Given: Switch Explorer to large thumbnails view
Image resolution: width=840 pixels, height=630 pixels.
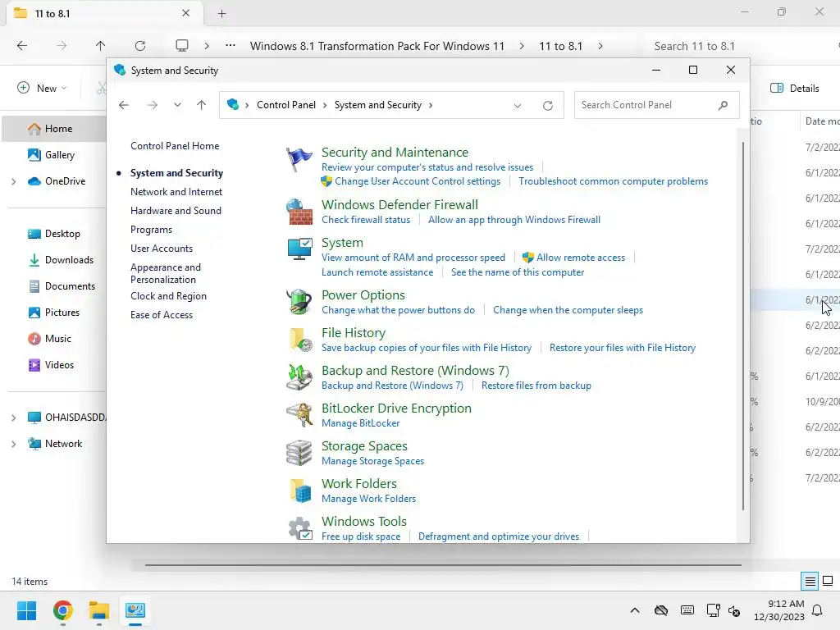Looking at the screenshot, I should tap(828, 582).
